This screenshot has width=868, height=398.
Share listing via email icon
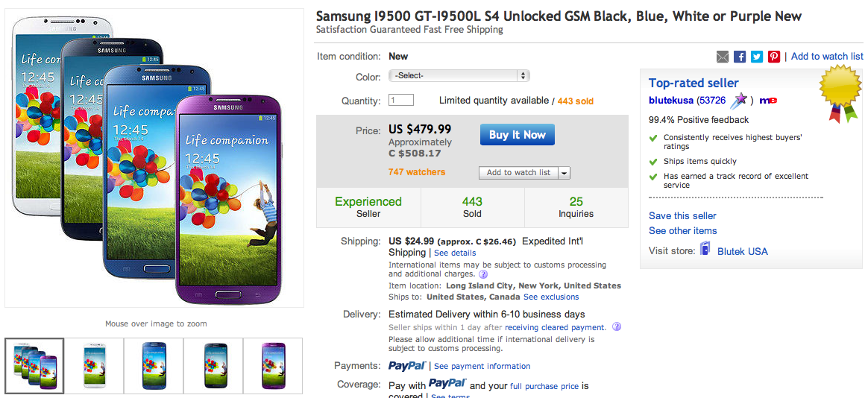pos(722,57)
